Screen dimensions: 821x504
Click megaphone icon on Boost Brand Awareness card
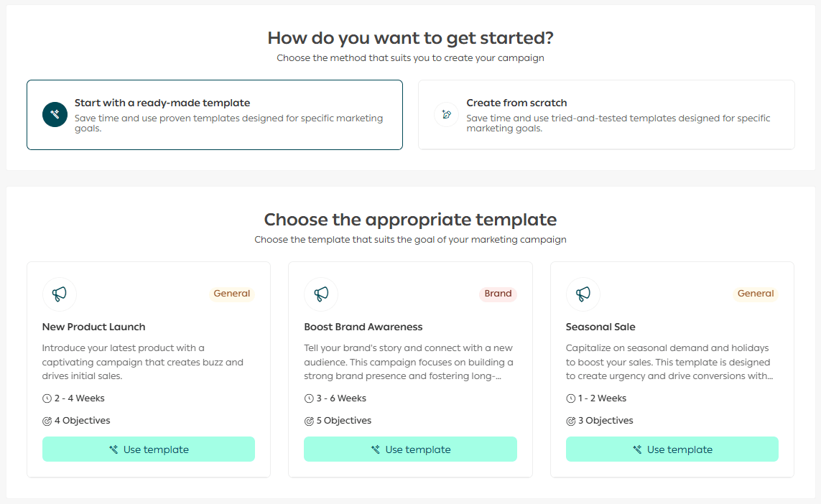[321, 294]
